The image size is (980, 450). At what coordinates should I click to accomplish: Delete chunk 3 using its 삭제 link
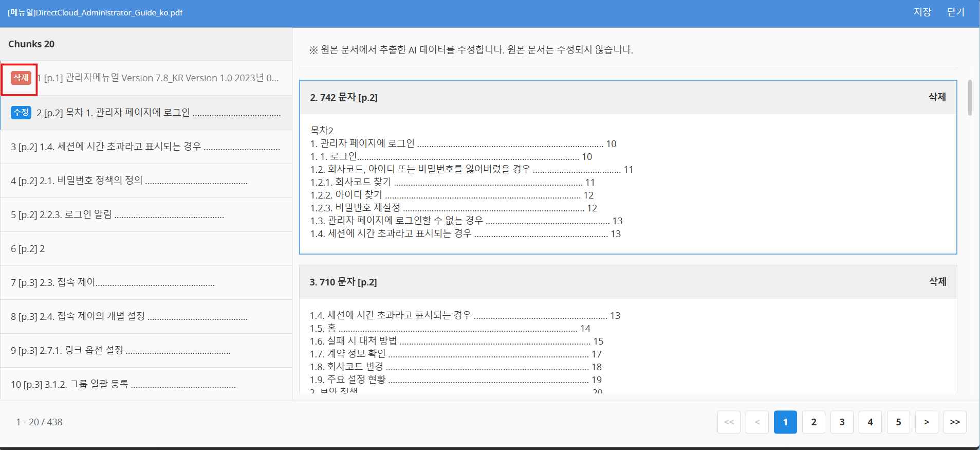pyautogui.click(x=937, y=282)
